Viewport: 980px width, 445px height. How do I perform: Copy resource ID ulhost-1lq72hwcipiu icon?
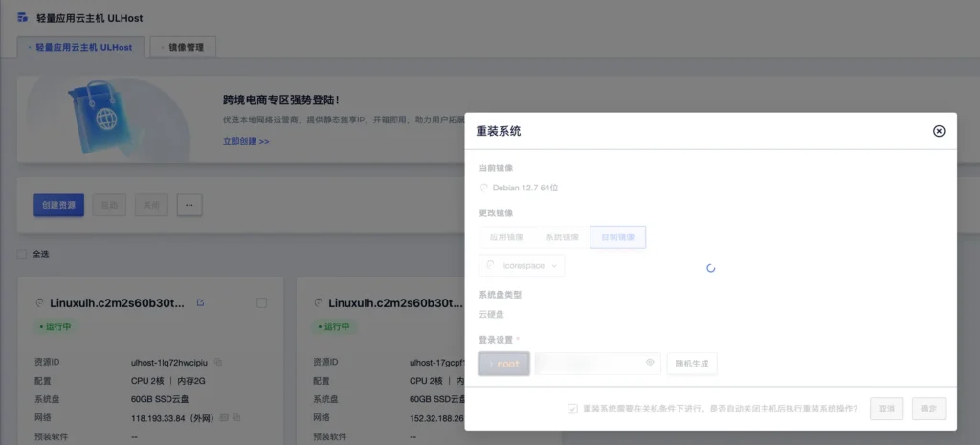point(218,363)
